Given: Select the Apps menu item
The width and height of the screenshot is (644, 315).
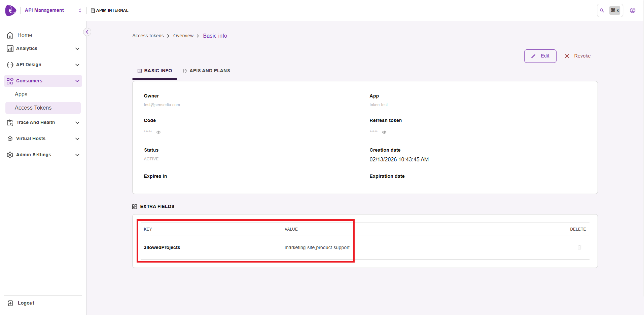Looking at the screenshot, I should click(21, 94).
